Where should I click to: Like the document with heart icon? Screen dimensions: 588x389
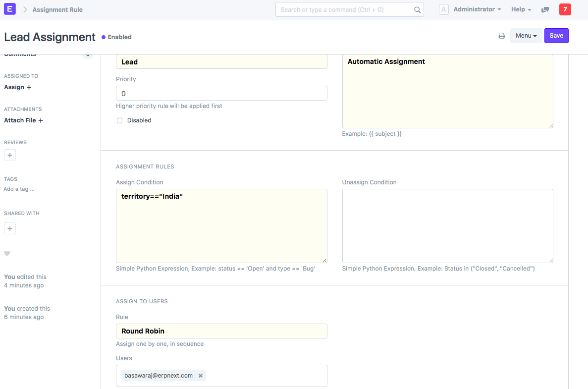click(x=7, y=254)
